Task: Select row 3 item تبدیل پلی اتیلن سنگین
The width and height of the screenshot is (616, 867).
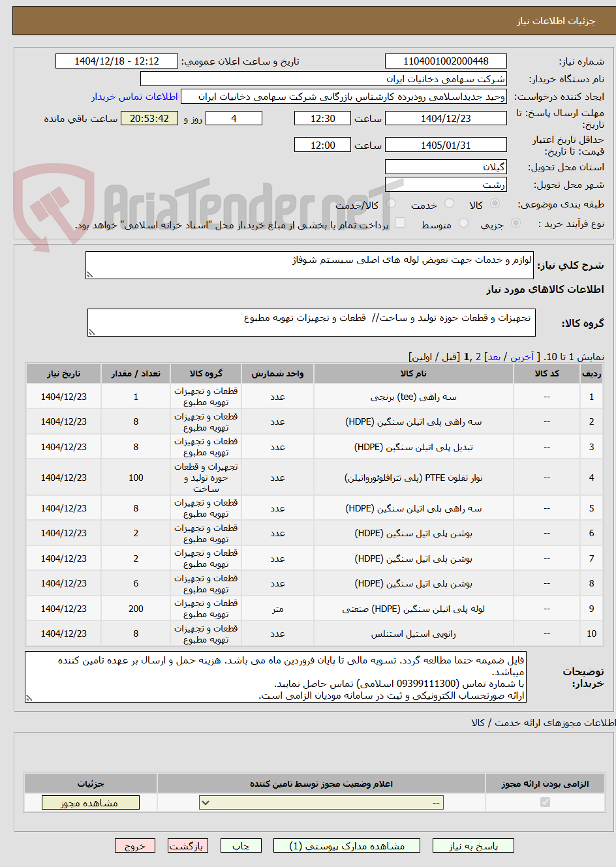Action: pyautogui.click(x=413, y=447)
